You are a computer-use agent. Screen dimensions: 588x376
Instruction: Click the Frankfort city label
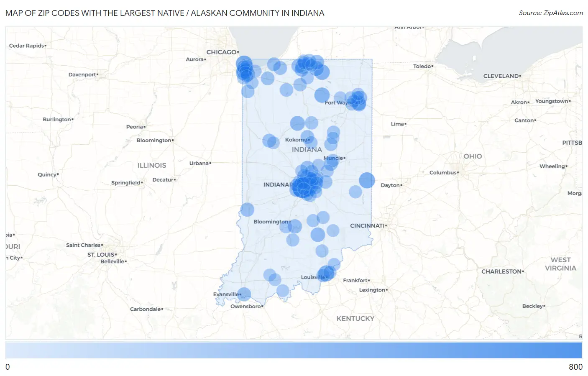pyautogui.click(x=355, y=280)
